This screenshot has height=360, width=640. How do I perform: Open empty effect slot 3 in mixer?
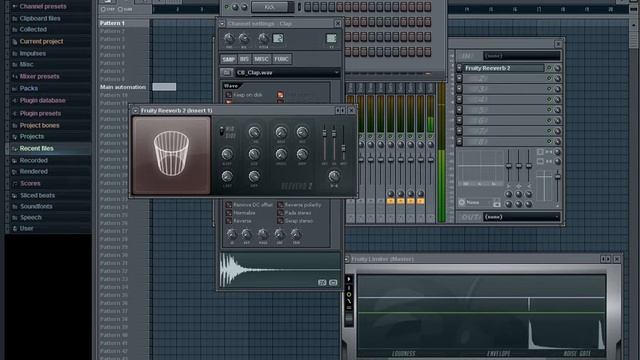click(x=504, y=89)
